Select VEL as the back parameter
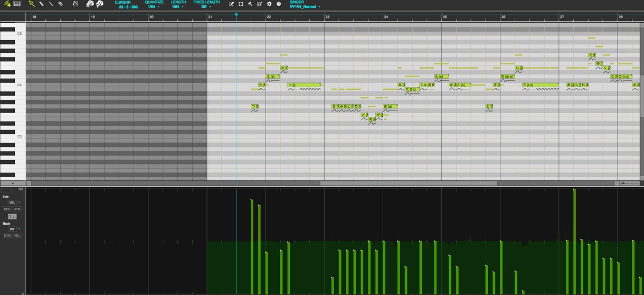Screen dimensions: 644x295 click(17, 235)
